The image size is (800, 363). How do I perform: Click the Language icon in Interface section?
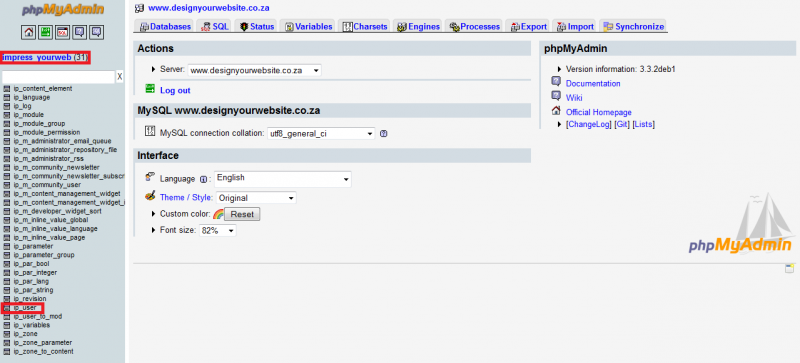point(150,177)
